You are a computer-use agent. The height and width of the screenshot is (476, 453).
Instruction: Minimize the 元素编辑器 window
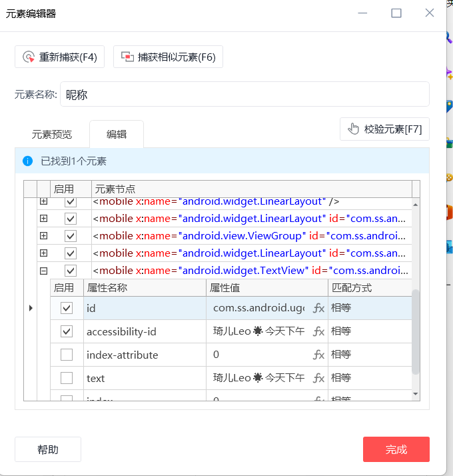(362, 13)
